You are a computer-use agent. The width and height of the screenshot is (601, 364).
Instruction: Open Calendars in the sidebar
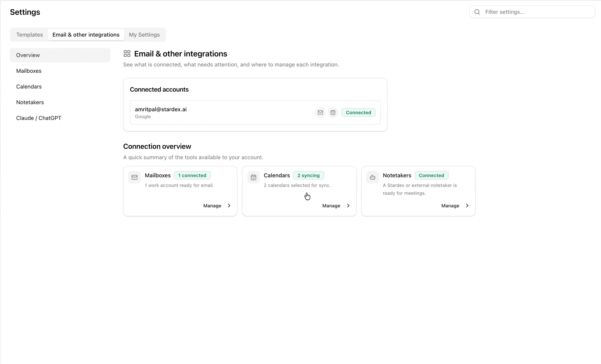(x=60, y=86)
